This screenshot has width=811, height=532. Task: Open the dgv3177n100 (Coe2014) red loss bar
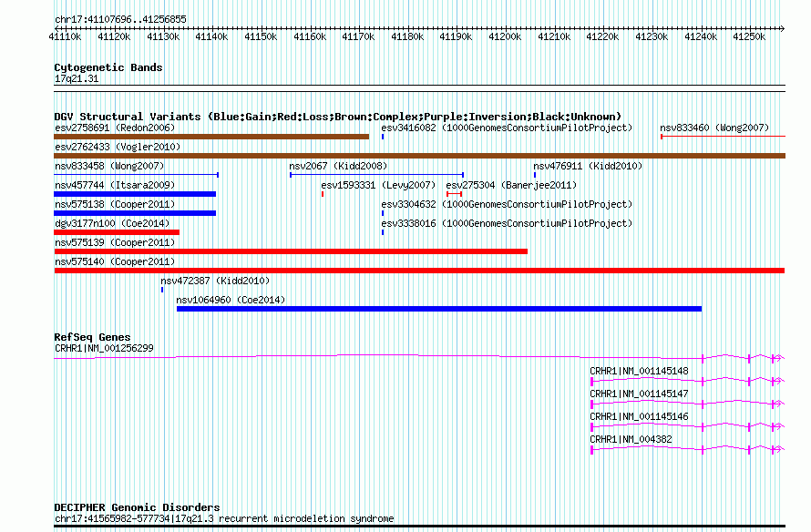[117, 232]
